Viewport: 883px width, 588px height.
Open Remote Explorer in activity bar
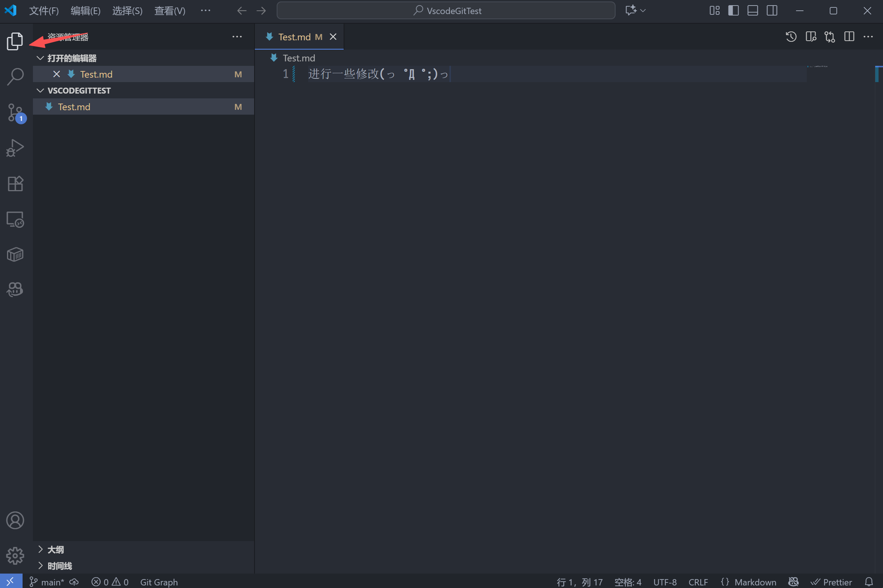15,219
